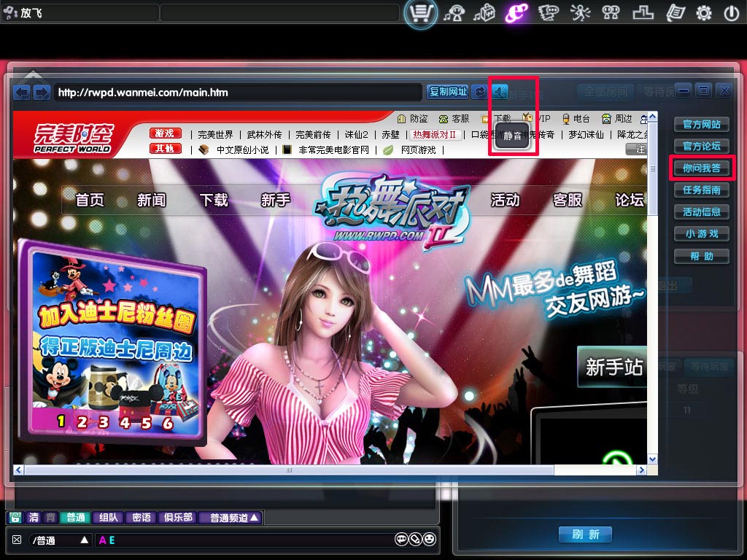Image resolution: width=747 pixels, height=560 pixels.
Task: Click 中文原创小说 link
Action: [242, 150]
